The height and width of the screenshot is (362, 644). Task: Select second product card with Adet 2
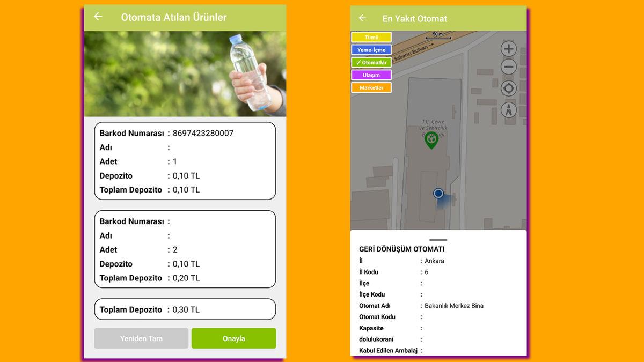pos(185,249)
